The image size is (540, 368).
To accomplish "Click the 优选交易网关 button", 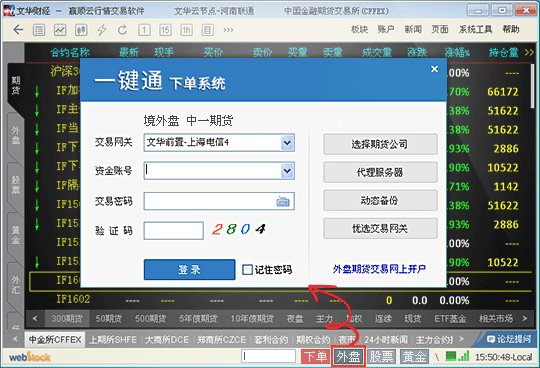I will pyautogui.click(x=380, y=228).
